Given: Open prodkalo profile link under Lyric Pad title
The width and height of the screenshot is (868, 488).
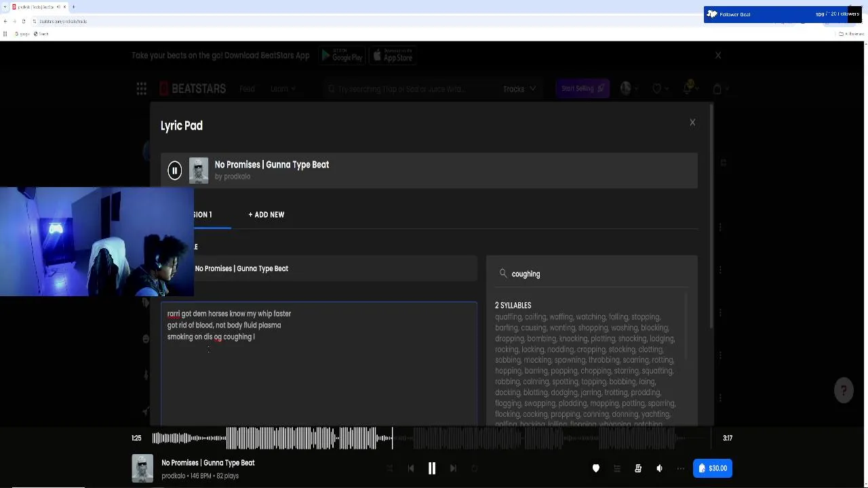Looking at the screenshot, I should [x=237, y=176].
